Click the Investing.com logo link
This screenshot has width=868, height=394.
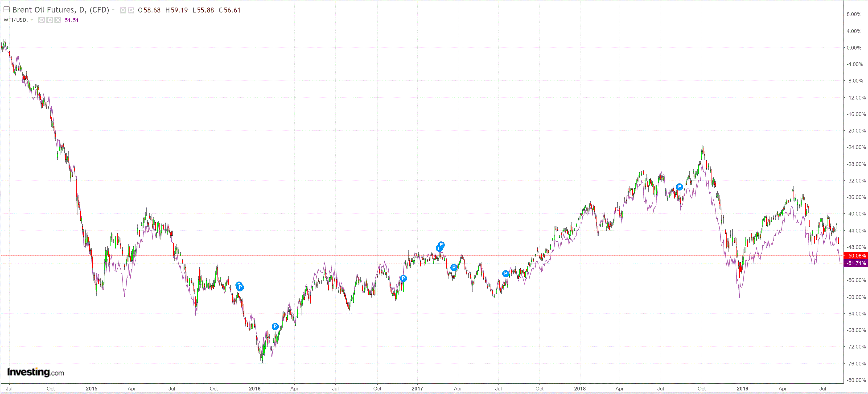pyautogui.click(x=35, y=372)
